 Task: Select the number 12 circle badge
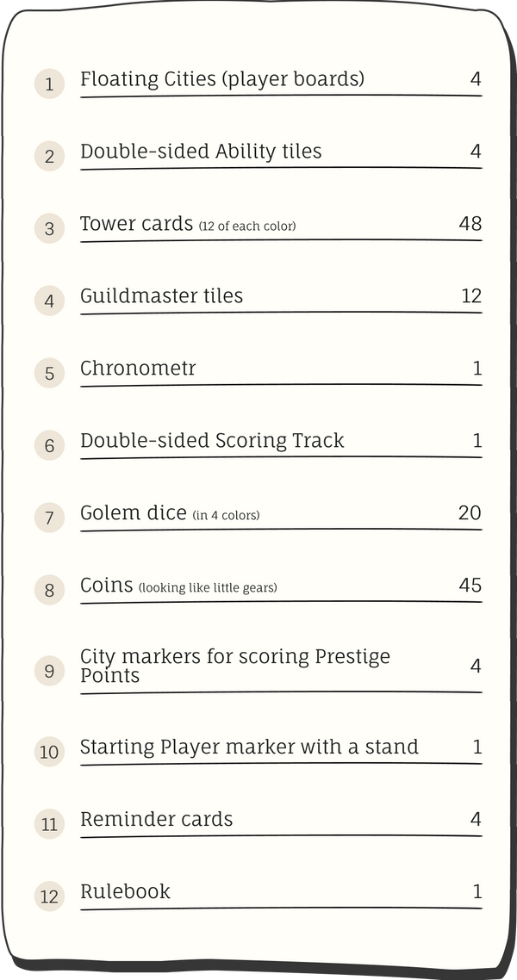49,896
